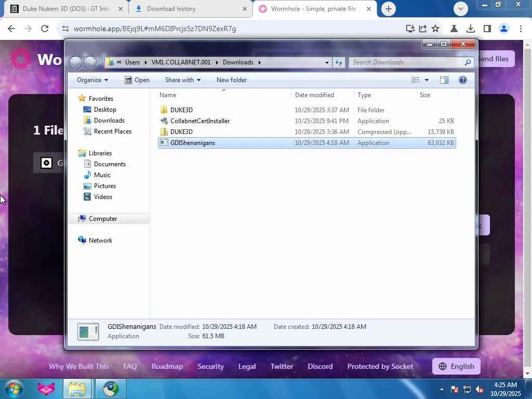The height and width of the screenshot is (399, 532).
Task: Click VM1.COLLABNET.001 in breadcrumb path
Action: 181,62
